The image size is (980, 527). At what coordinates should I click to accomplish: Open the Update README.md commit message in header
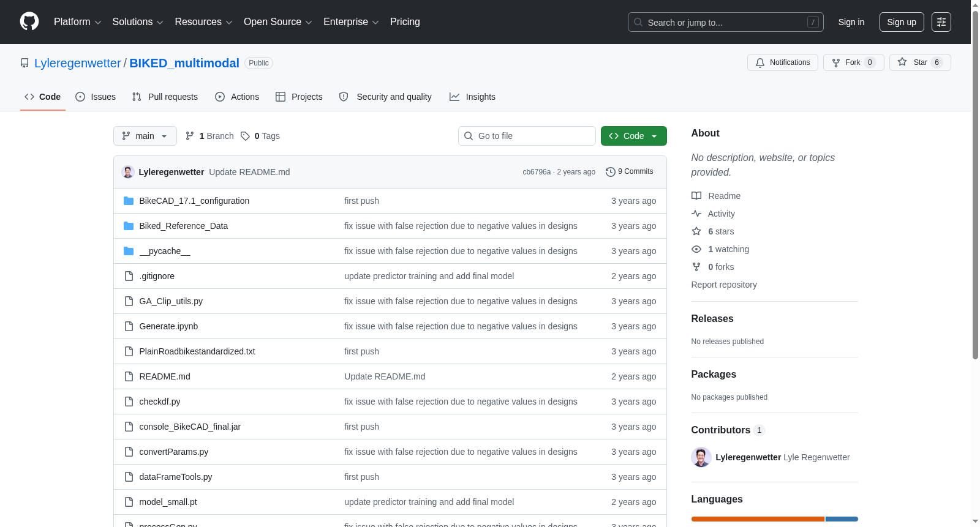point(249,172)
